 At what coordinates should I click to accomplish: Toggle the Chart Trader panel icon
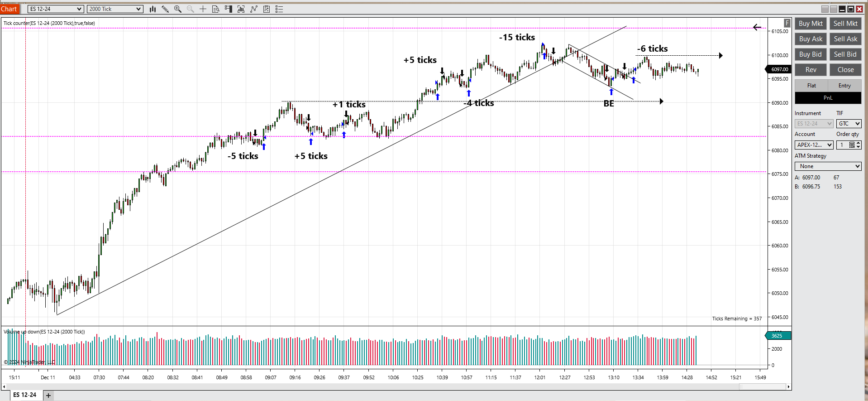coord(229,9)
